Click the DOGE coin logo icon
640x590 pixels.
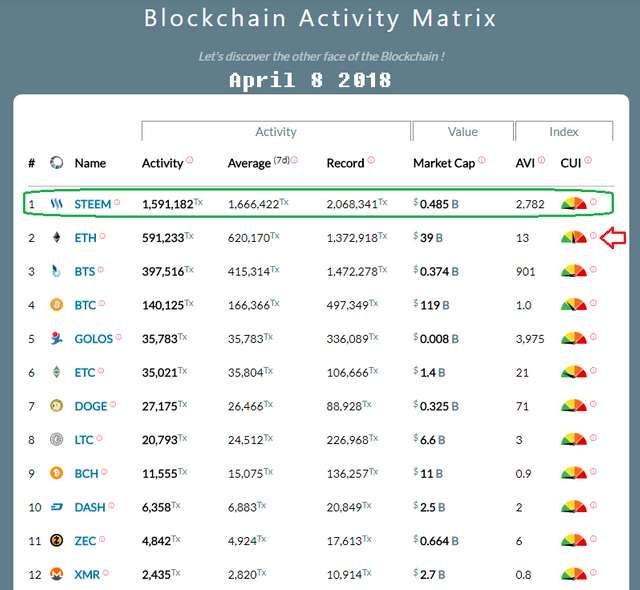56,406
